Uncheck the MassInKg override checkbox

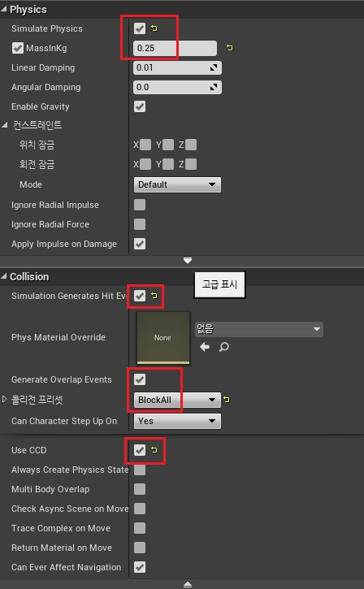pyautogui.click(x=18, y=48)
